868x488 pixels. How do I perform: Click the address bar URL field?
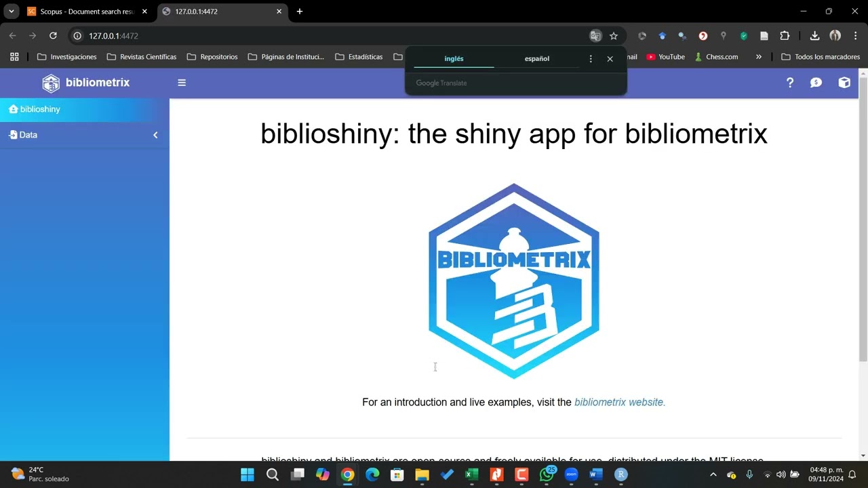click(x=332, y=36)
